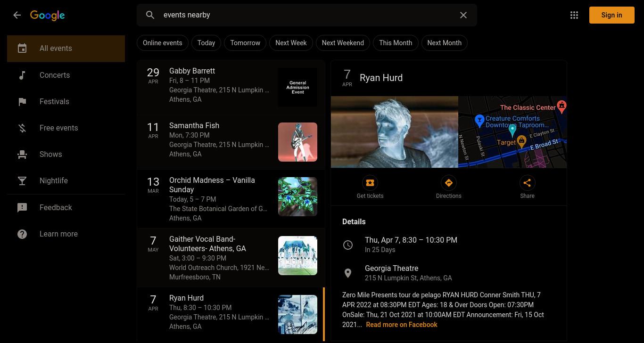
Task: Click the Feedback speech bubble icon
Action: (x=22, y=208)
